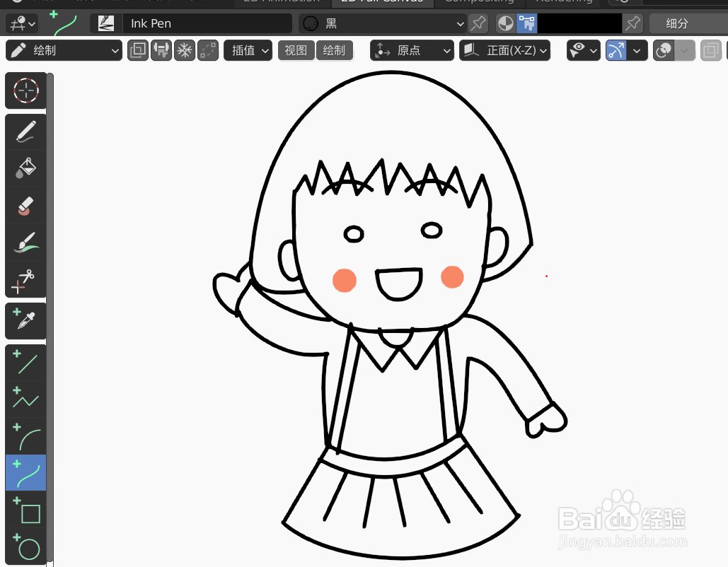Switch to the Compositing tab
This screenshot has height=567, width=728.
click(479, 2)
